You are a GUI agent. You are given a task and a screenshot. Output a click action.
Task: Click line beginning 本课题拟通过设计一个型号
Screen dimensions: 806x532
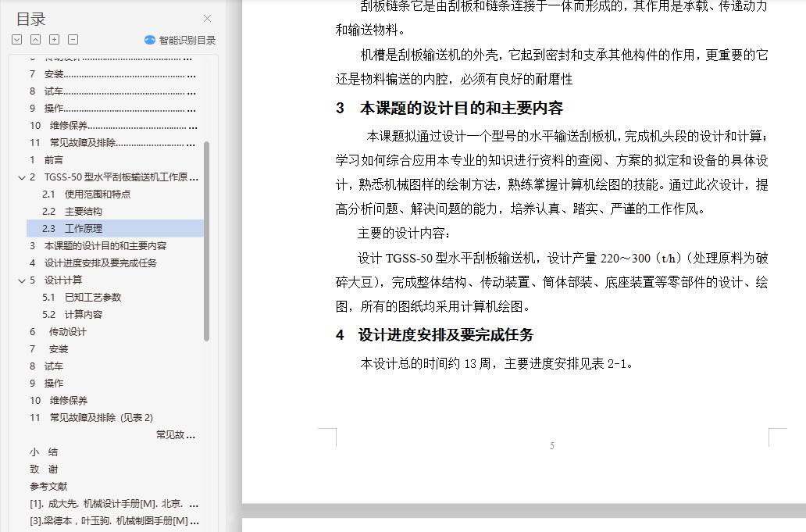pyautogui.click(x=568, y=136)
